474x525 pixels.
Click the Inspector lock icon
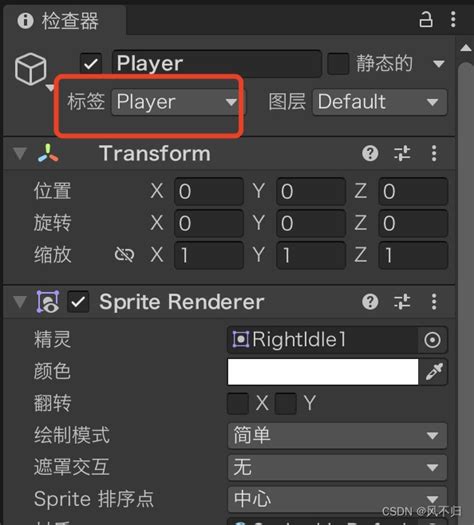coord(426,19)
